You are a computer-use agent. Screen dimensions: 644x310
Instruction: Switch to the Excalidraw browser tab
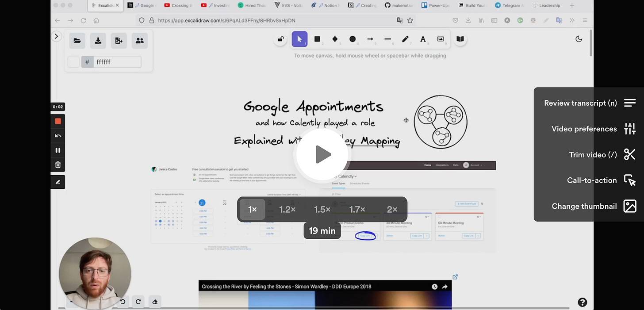[x=105, y=5]
